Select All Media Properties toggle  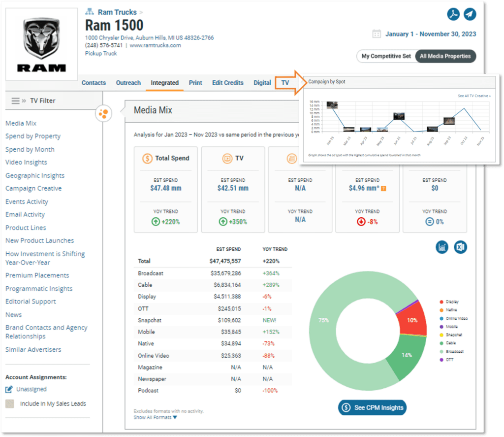[445, 56]
